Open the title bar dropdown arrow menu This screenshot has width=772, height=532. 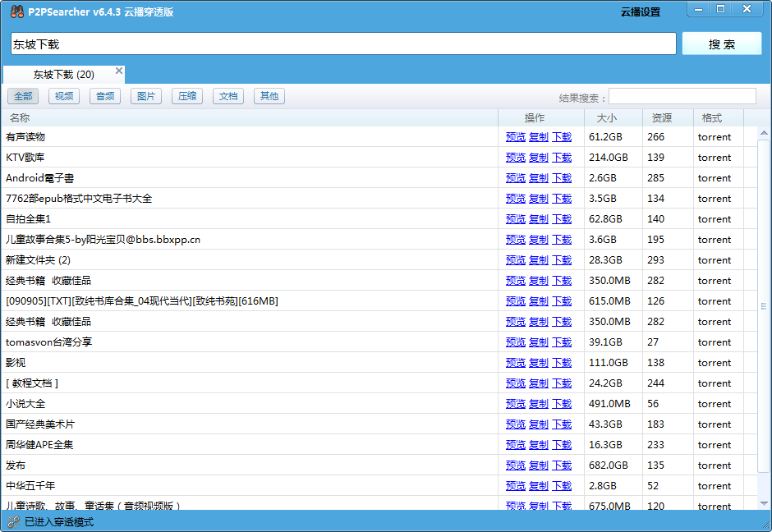675,11
